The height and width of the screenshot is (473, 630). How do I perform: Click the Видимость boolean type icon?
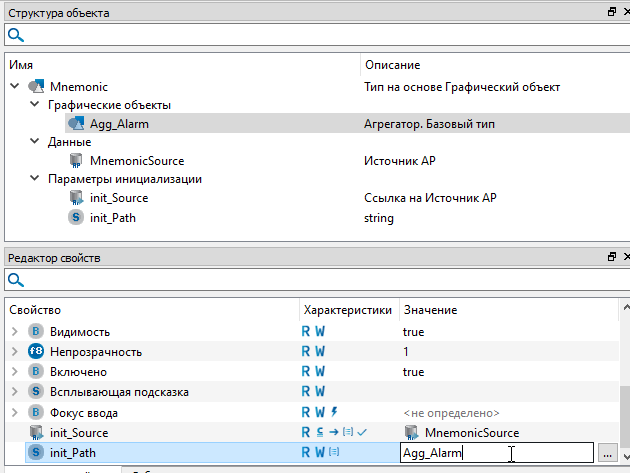click(x=35, y=331)
